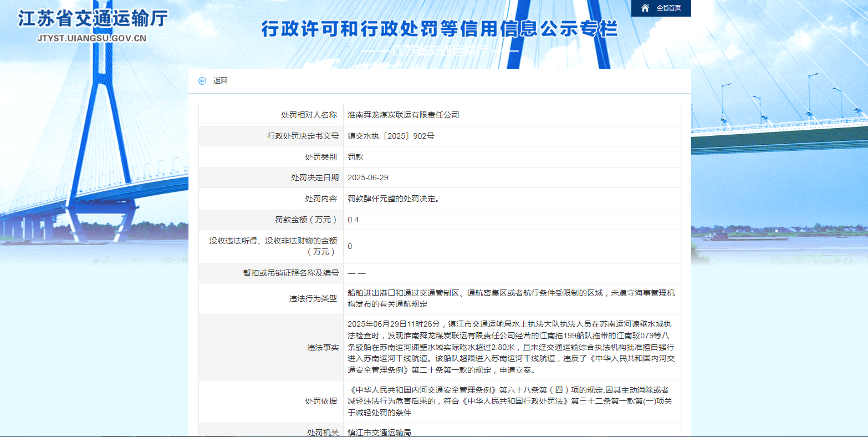
Task: Click the 处罚决定日期 label
Action: (x=315, y=177)
